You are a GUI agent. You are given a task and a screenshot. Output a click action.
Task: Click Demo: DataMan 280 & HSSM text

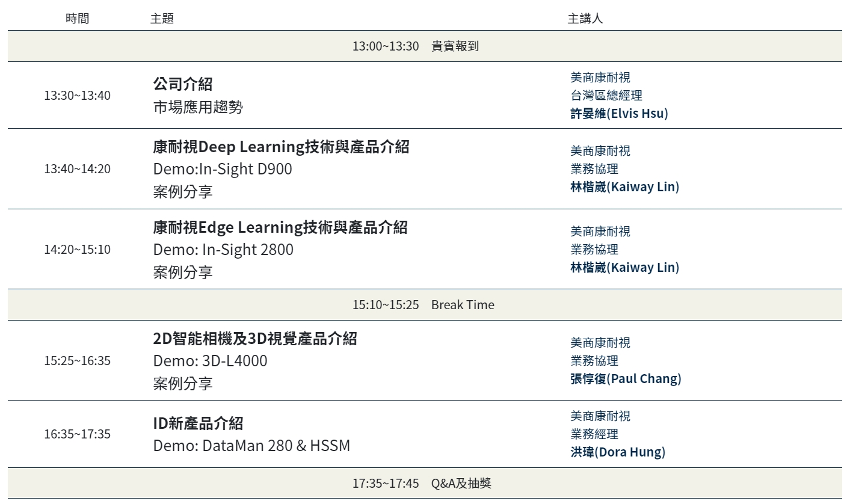[x=251, y=446]
